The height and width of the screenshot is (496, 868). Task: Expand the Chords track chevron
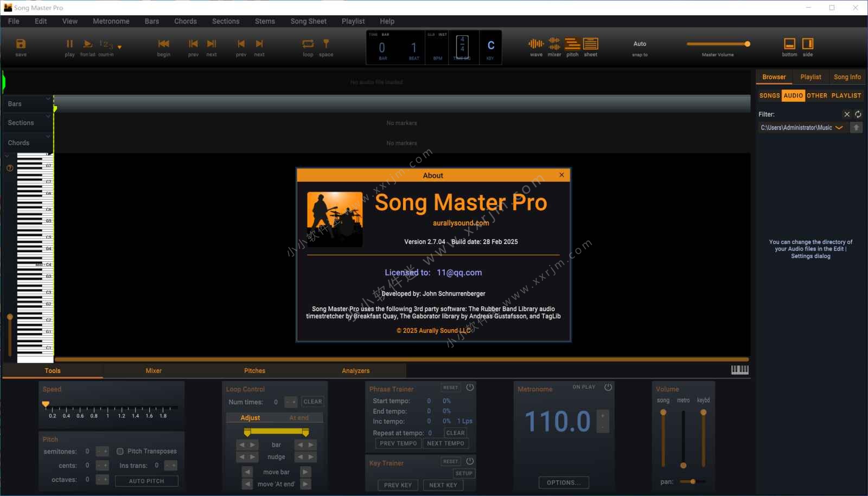click(x=48, y=137)
